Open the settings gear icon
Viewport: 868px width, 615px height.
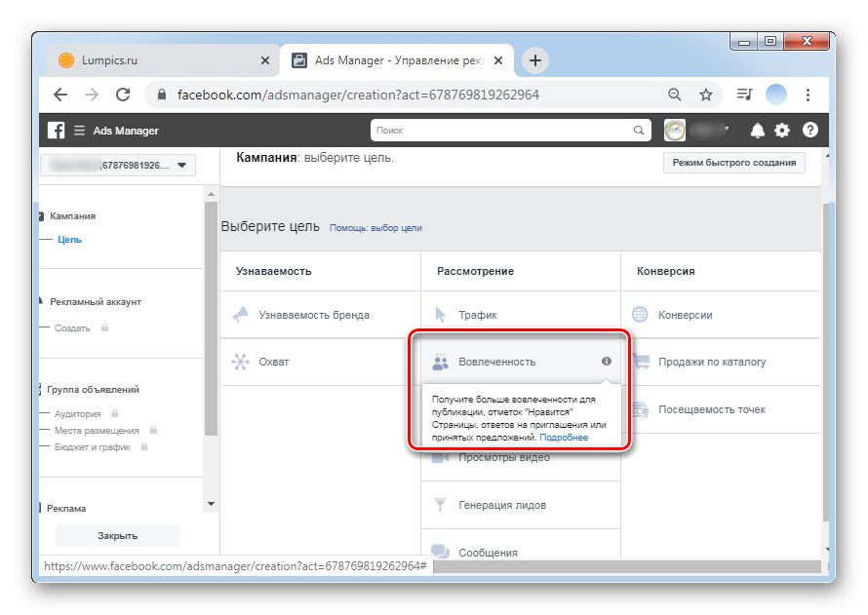pyautogui.click(x=781, y=131)
